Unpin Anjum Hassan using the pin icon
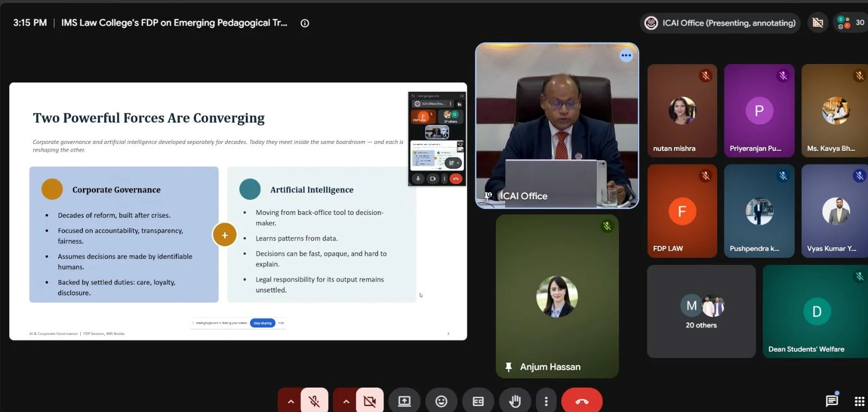This screenshot has height=412, width=868. 508,367
